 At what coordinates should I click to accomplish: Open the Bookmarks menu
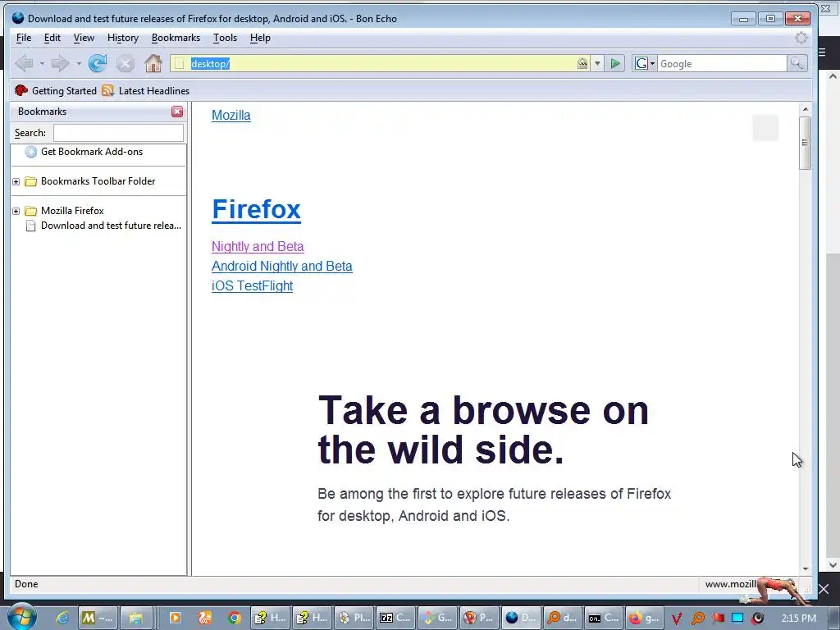coord(176,38)
